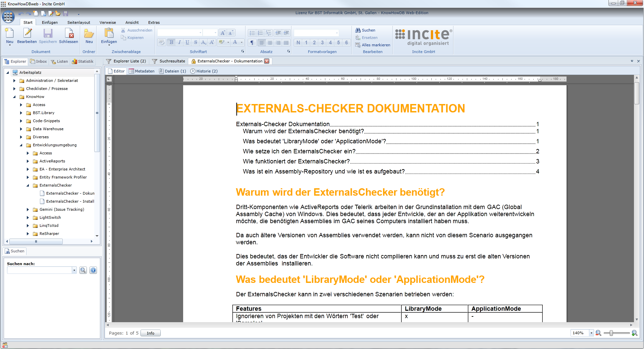Click the Schliessen close document icon
Image resolution: width=644 pixels, height=349 pixels.
pyautogui.click(x=68, y=36)
